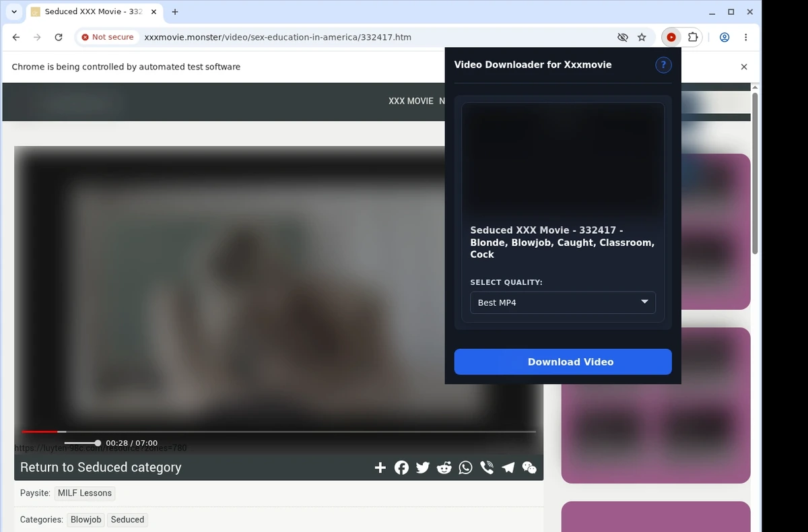Viewport: 808px width, 532px height.
Task: Open the Seduced category tag
Action: 127,520
